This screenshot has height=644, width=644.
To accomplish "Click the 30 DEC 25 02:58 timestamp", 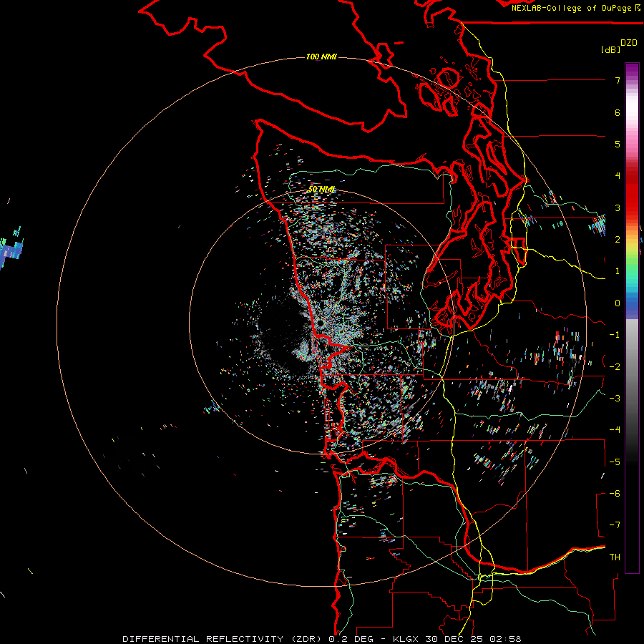I will coord(474,639).
